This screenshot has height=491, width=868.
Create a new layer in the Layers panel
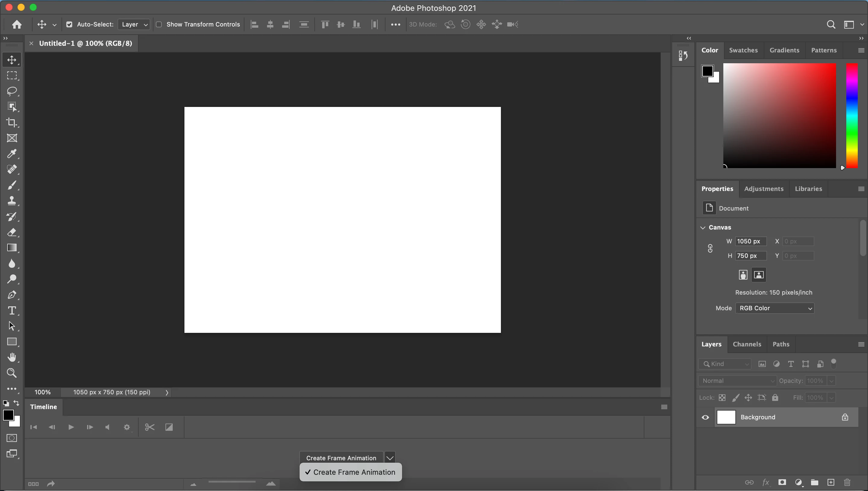(831, 482)
